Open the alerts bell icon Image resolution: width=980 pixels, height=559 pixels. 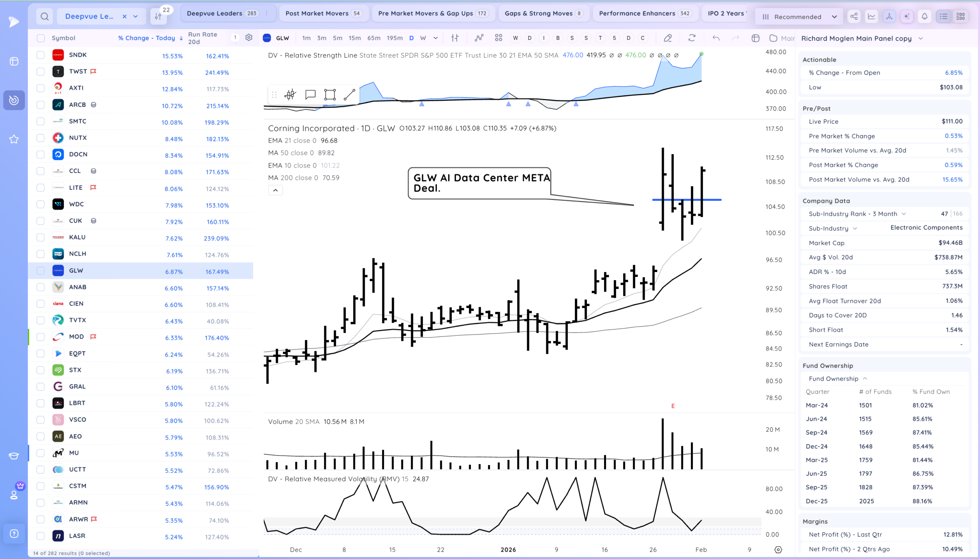click(925, 16)
